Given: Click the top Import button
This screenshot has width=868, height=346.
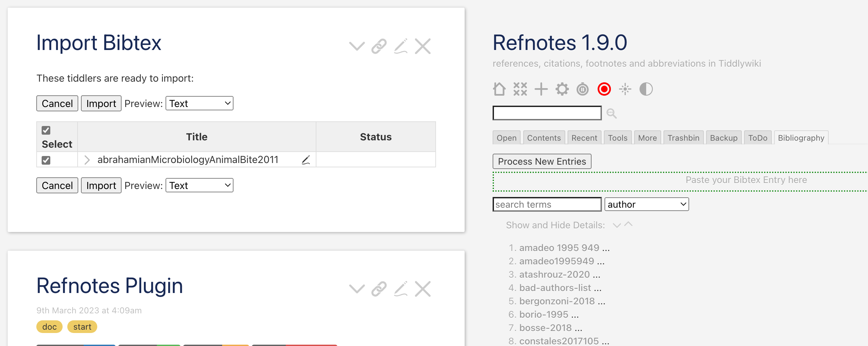Looking at the screenshot, I should (x=101, y=103).
